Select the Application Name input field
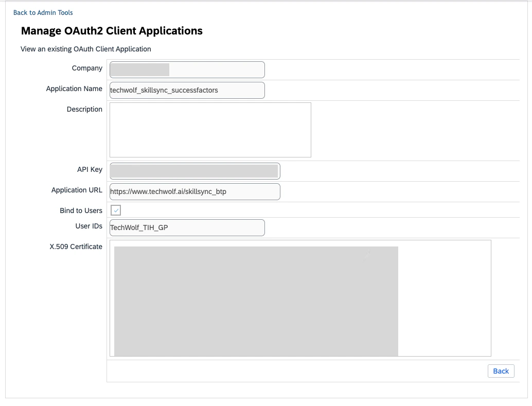 [x=185, y=90]
